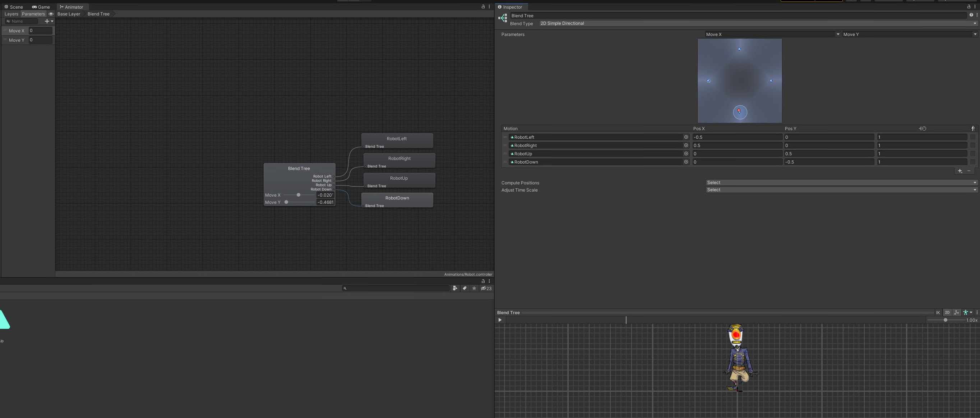The height and width of the screenshot is (418, 980).
Task: Click the play button in Blend Tree timeline
Action: [x=499, y=320]
